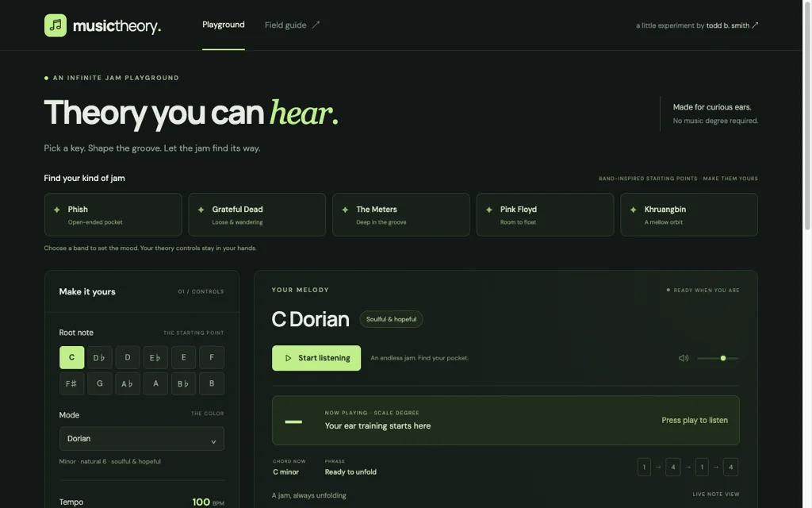Click the sparkle icon on the Phish card
Screen dimensions: 812x508
[57, 210]
